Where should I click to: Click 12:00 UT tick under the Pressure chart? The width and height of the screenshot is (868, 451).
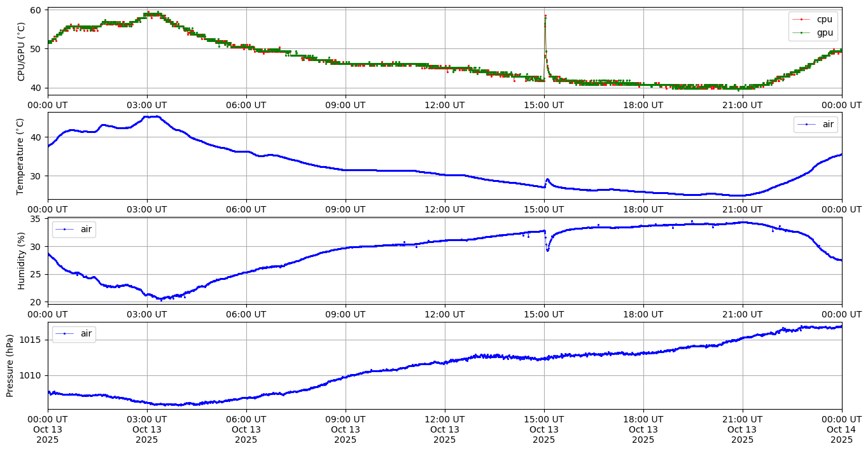click(x=444, y=419)
